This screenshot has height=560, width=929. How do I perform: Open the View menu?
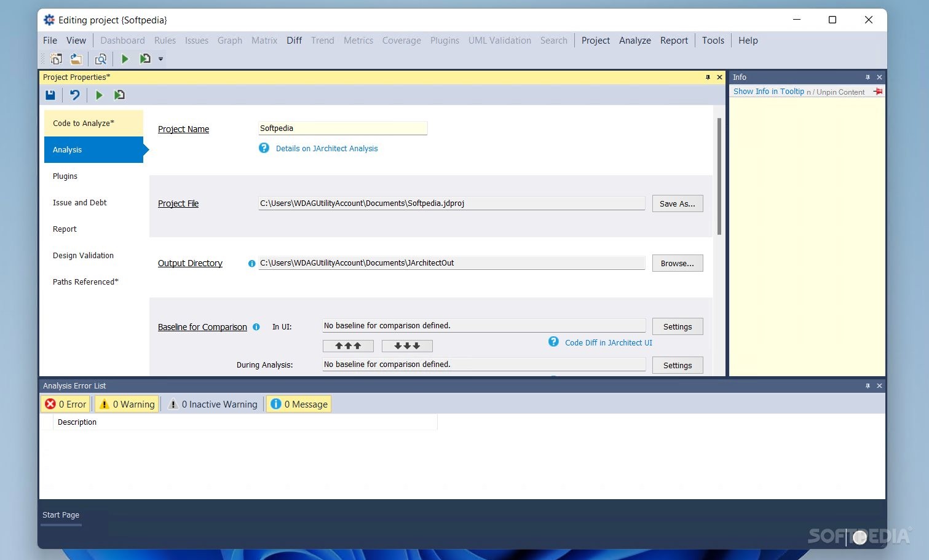pyautogui.click(x=76, y=41)
